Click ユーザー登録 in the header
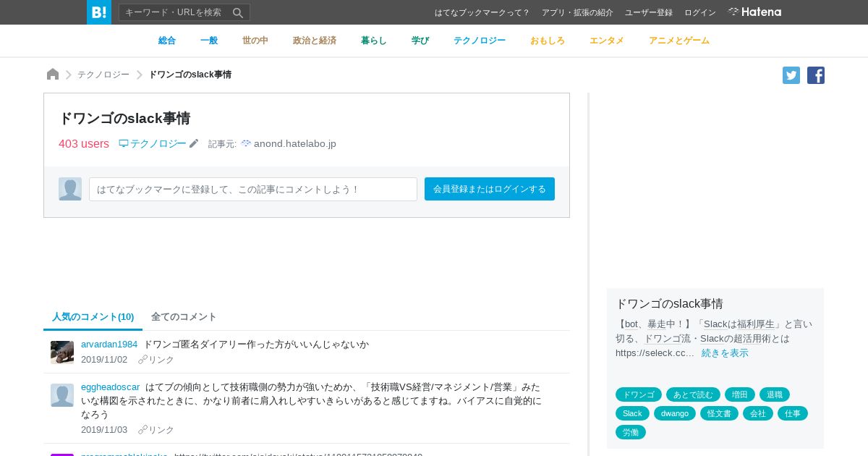Screen dimensions: 868x456 649,12
